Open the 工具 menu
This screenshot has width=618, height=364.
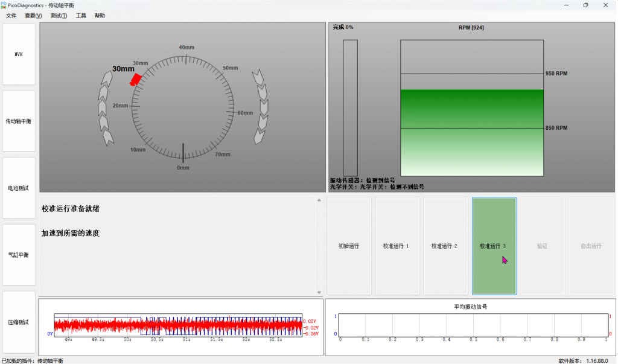81,16
